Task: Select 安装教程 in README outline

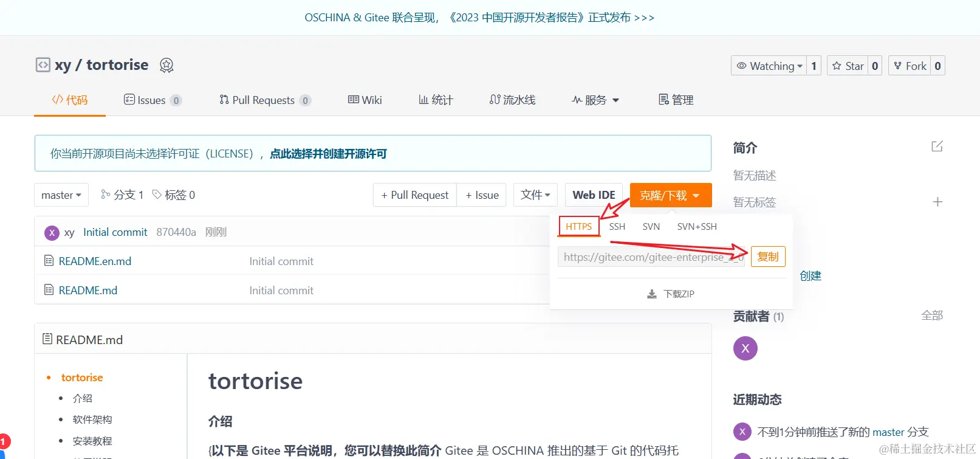Action: 92,441
